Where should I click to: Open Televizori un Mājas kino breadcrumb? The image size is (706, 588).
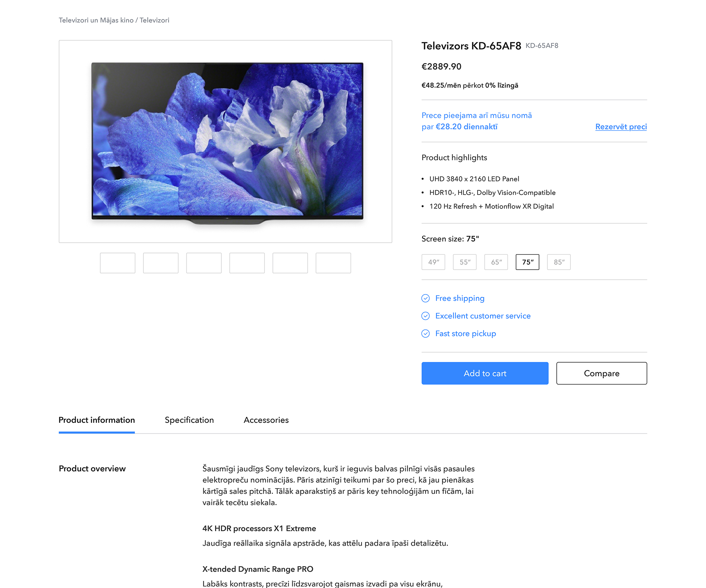96,20
